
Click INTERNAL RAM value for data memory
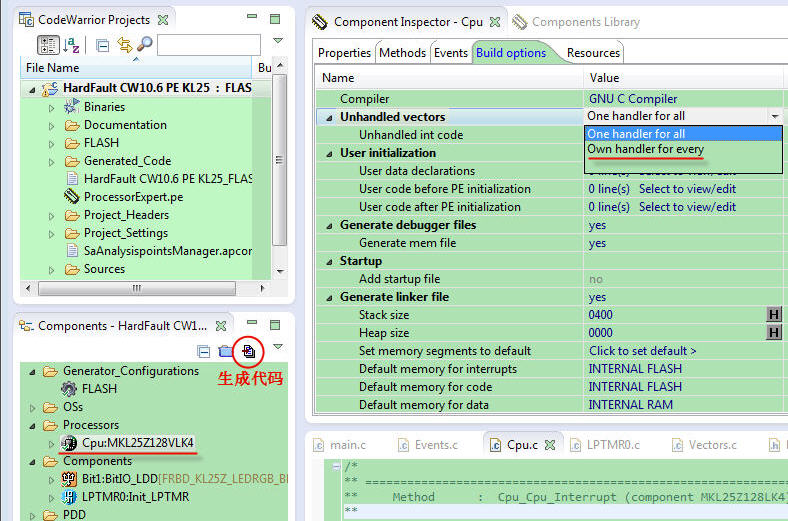[630, 405]
